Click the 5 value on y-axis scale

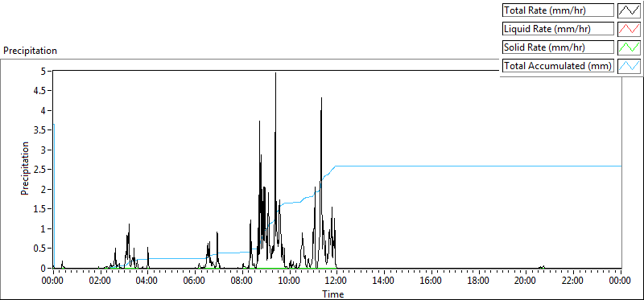point(48,71)
